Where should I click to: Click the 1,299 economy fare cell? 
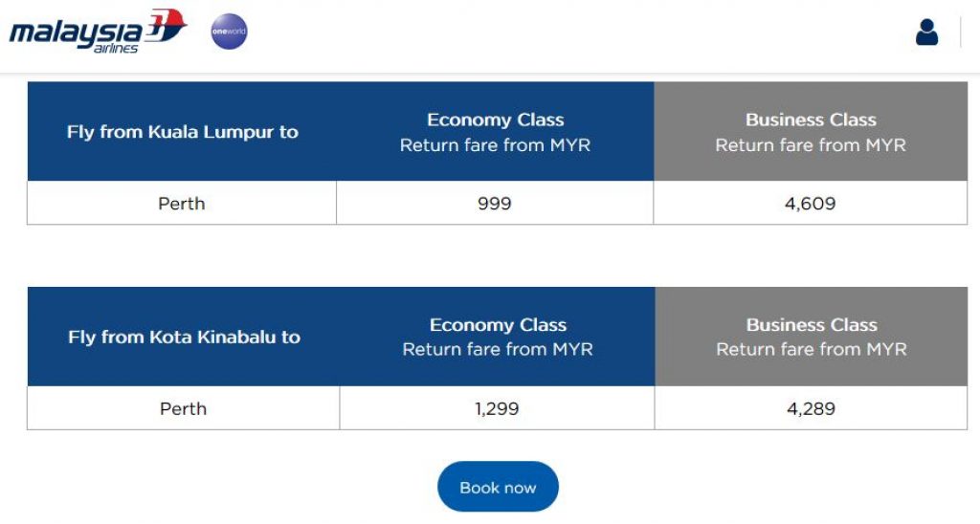point(497,408)
